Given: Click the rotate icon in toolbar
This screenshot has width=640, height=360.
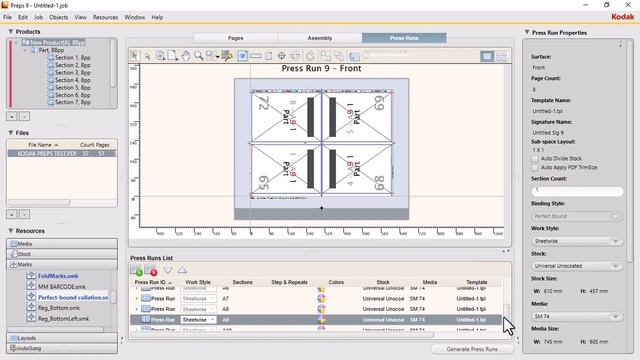Looking at the screenshot, I should (x=310, y=56).
